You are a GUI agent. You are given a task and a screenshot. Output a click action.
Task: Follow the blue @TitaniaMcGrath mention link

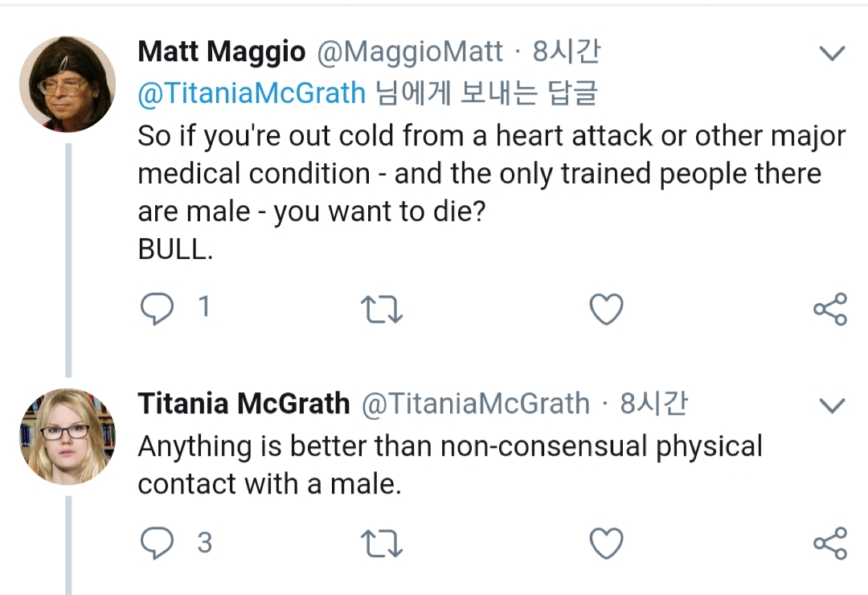[252, 93]
